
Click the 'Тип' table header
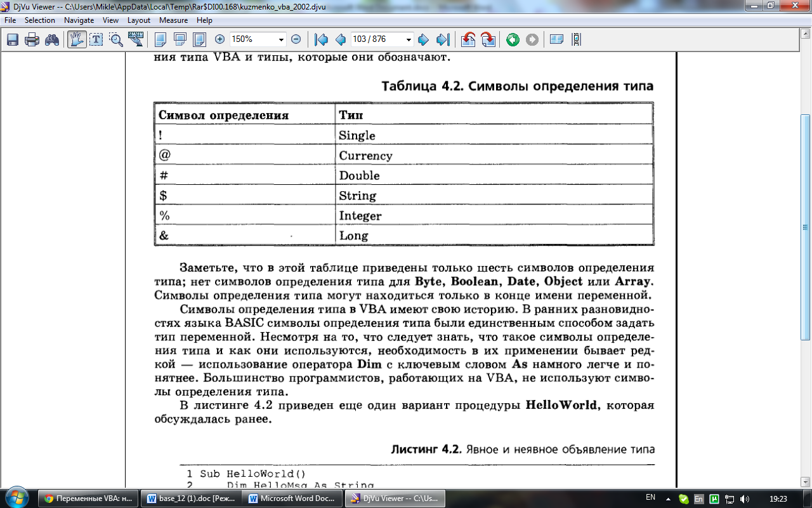(x=494, y=114)
